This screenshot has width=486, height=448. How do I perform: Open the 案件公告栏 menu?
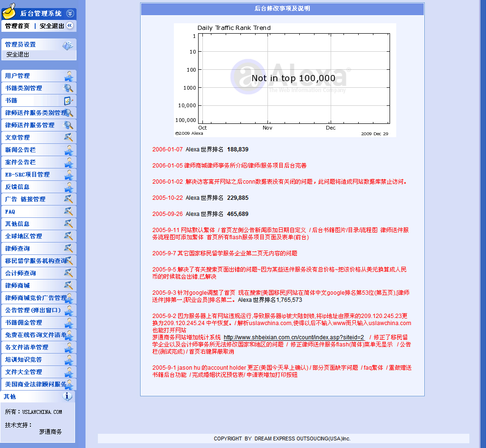[39, 162]
